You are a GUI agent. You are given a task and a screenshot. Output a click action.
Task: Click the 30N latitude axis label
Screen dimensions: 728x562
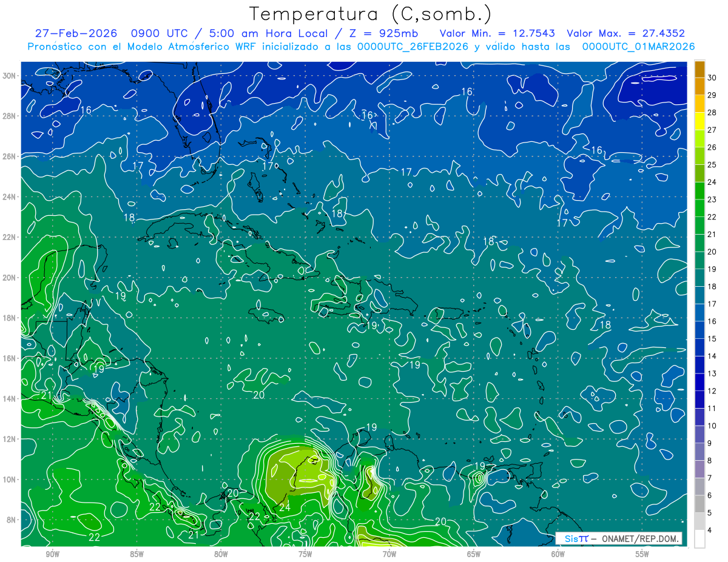9,75
